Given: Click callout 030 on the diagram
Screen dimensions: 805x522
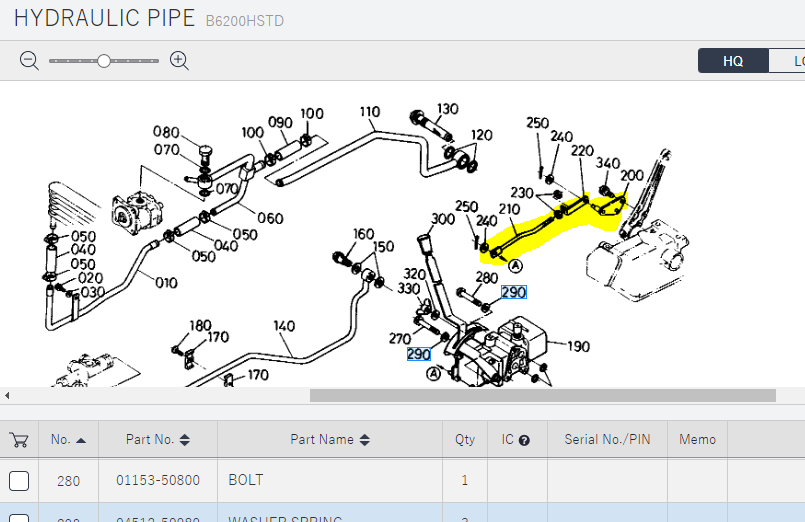Looking at the screenshot, I should click(x=93, y=292).
